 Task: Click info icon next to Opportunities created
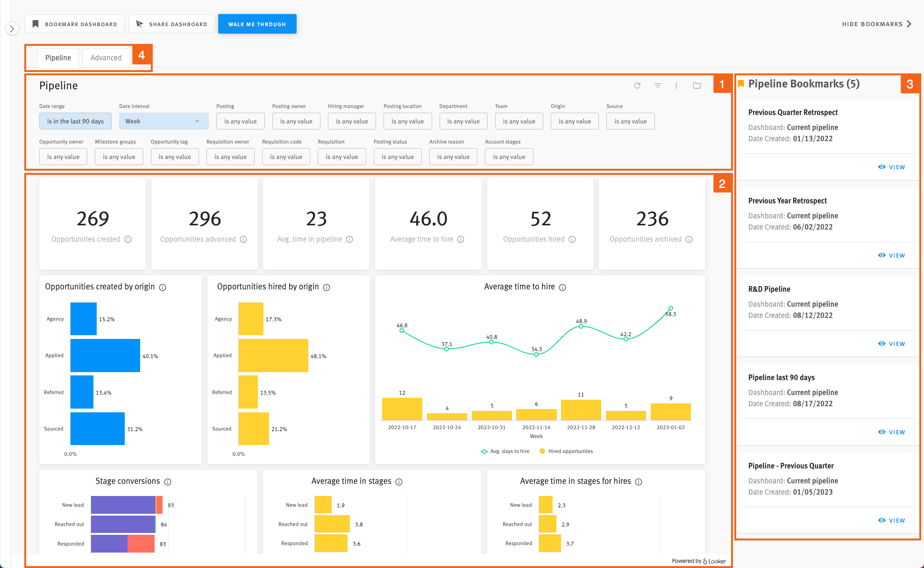pyautogui.click(x=128, y=239)
